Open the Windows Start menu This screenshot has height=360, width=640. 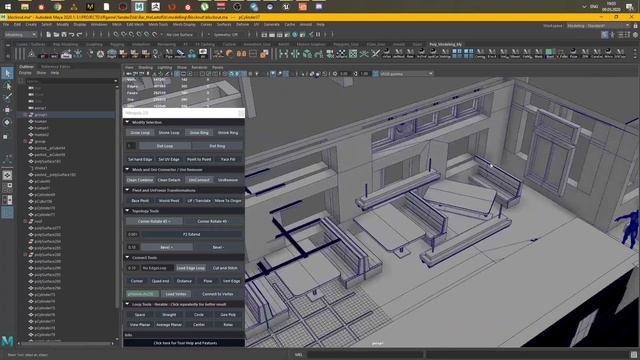pos(8,7)
